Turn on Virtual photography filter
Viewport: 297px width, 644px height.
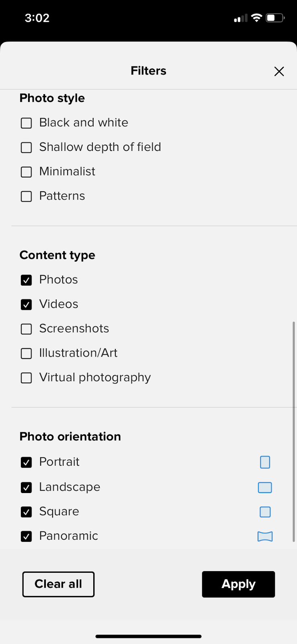(26, 378)
